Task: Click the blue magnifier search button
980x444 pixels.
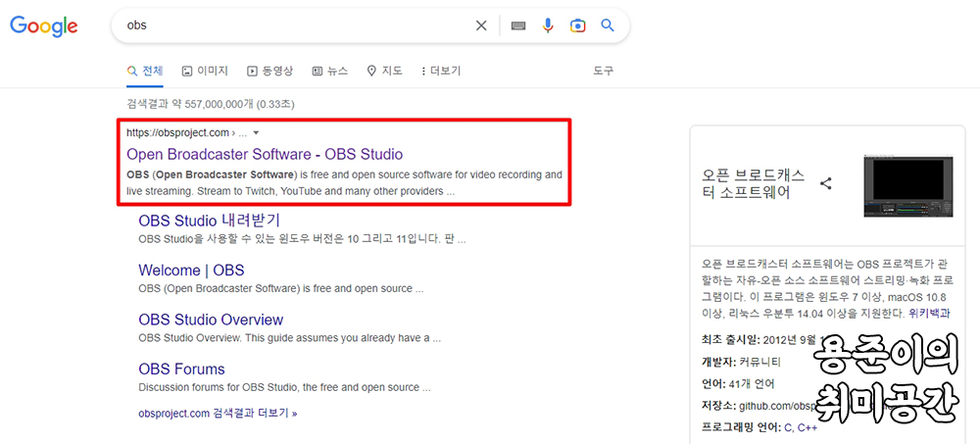Action: (x=608, y=25)
